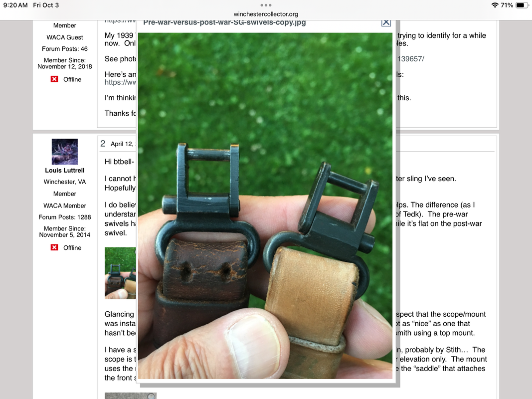Open the swivels thumbnail in post 2
Viewport: 532px width, 399px height.
(x=120, y=273)
